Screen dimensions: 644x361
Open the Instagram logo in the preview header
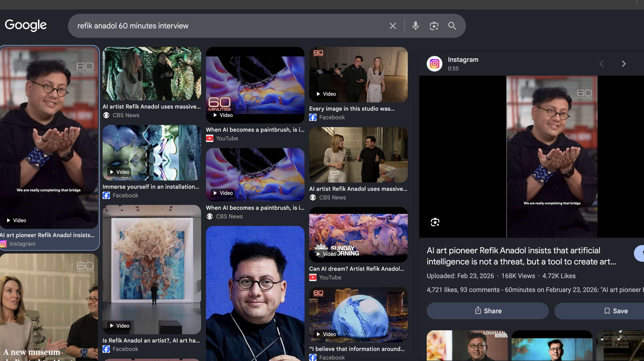point(434,64)
